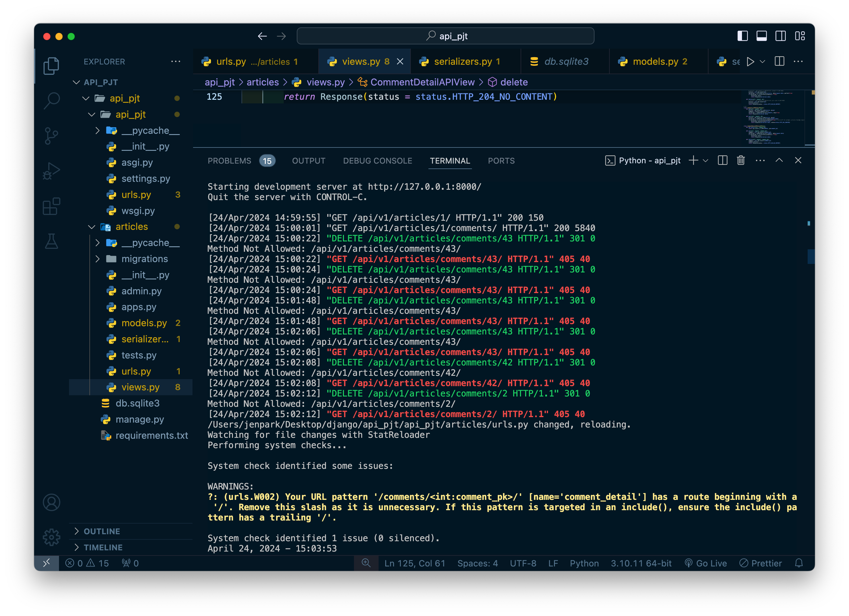Toggle the secondary sidebar layout button
The width and height of the screenshot is (849, 616).
781,36
